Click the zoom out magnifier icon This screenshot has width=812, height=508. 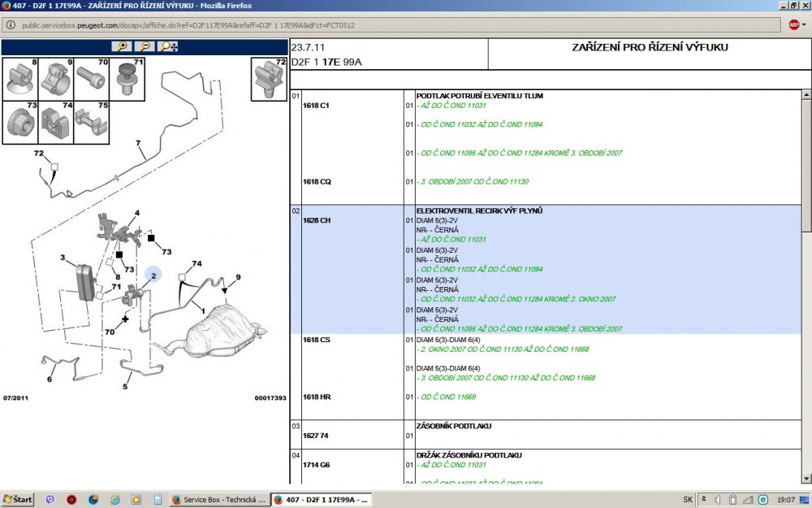145,46
